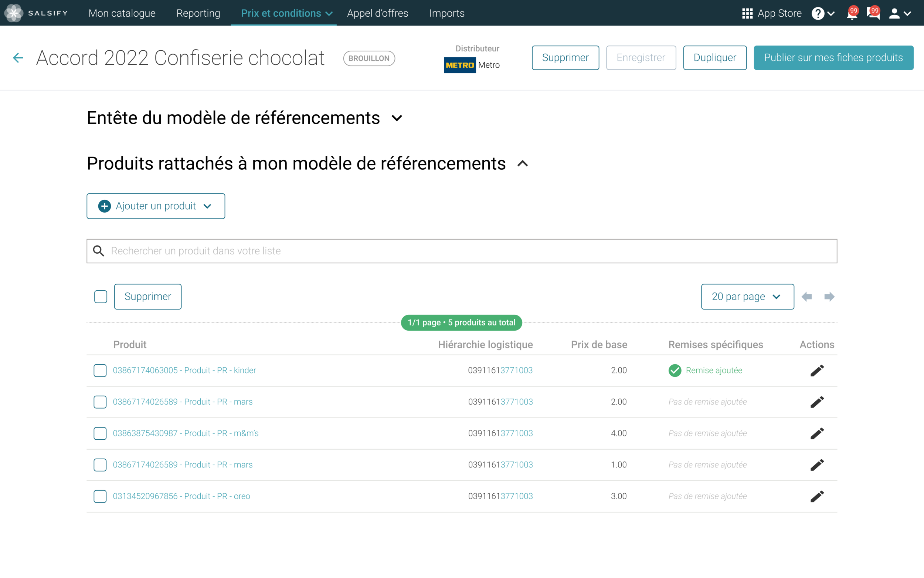Click Supprimer button above product list

(148, 297)
